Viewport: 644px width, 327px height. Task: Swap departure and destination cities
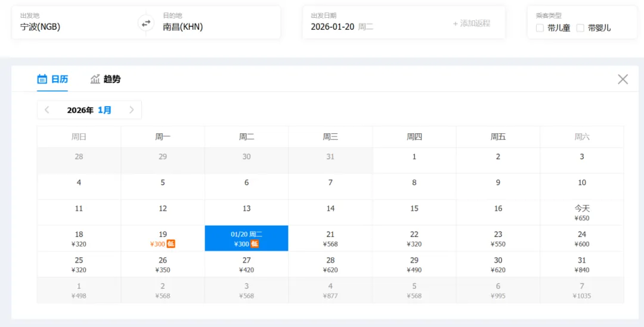(146, 23)
